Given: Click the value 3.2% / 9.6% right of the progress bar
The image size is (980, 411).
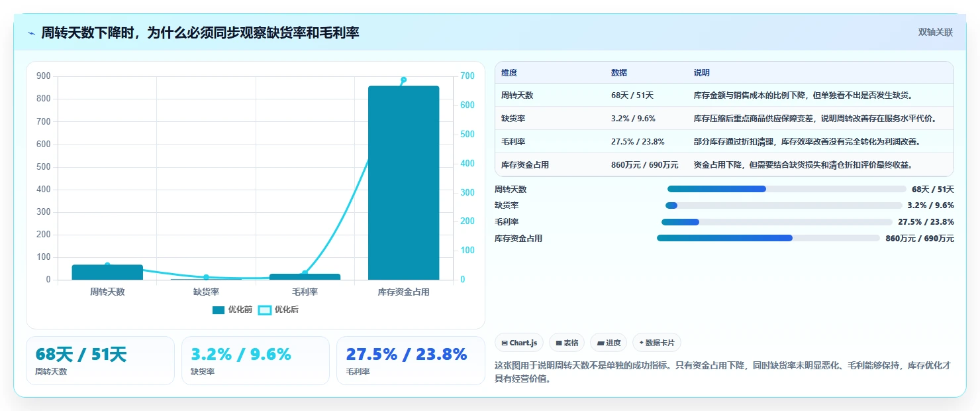Looking at the screenshot, I should [930, 206].
